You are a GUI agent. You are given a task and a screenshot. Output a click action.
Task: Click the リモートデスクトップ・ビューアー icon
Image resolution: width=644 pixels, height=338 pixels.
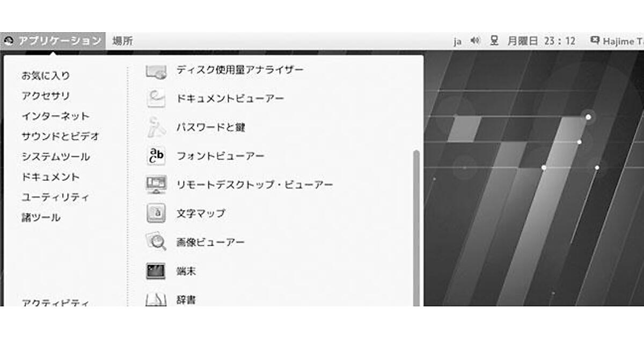coord(156,185)
